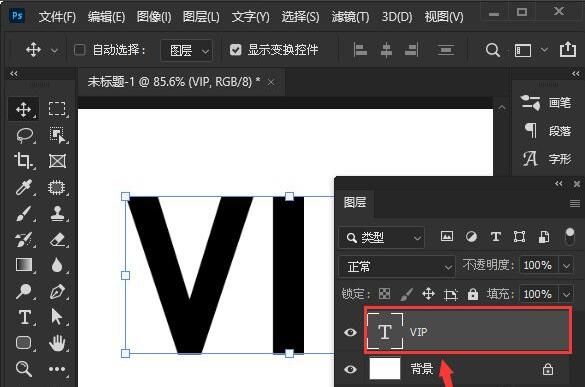This screenshot has height=387, width=585.
Task: Open the 段落 panel
Action: [547, 131]
